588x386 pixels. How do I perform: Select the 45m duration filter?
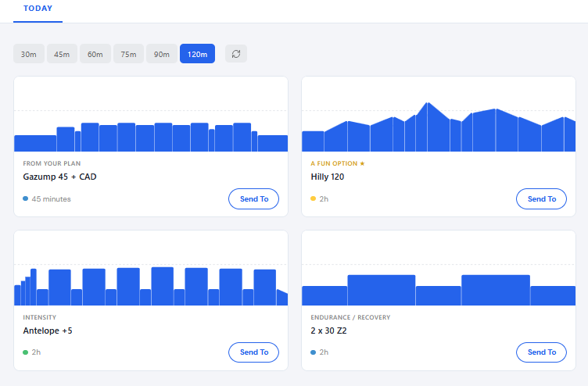tap(62, 54)
